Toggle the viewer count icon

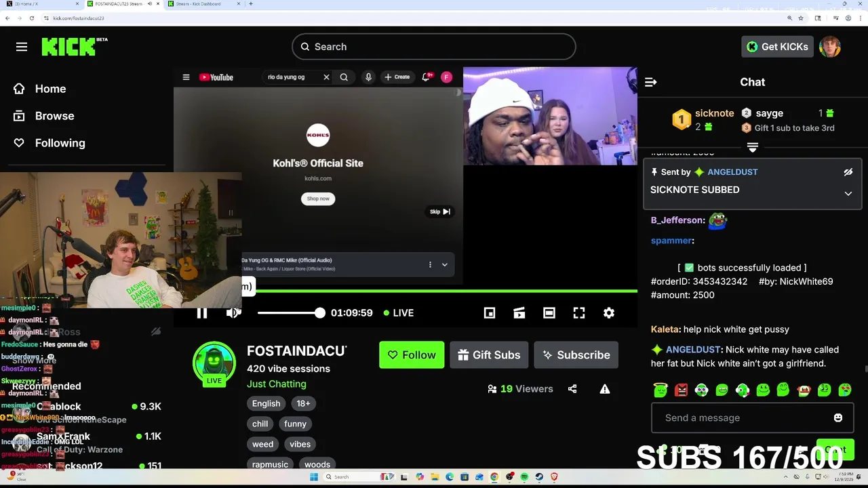pyautogui.click(x=492, y=389)
